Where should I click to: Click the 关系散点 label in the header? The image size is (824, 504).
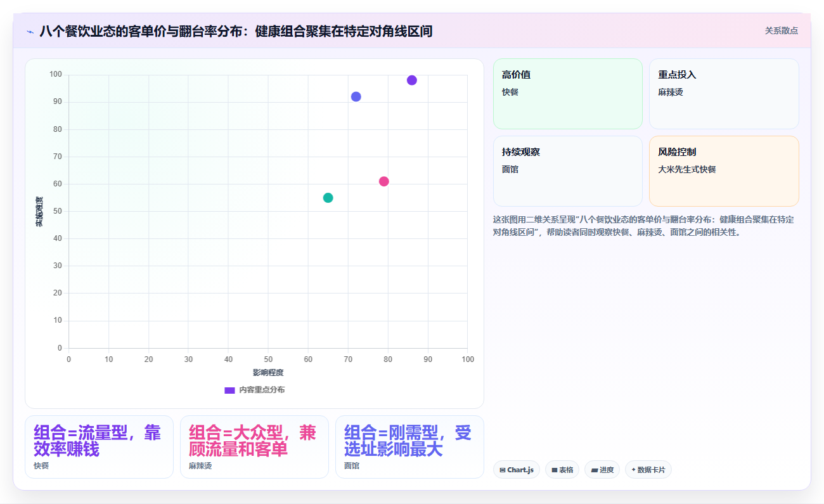tap(782, 30)
